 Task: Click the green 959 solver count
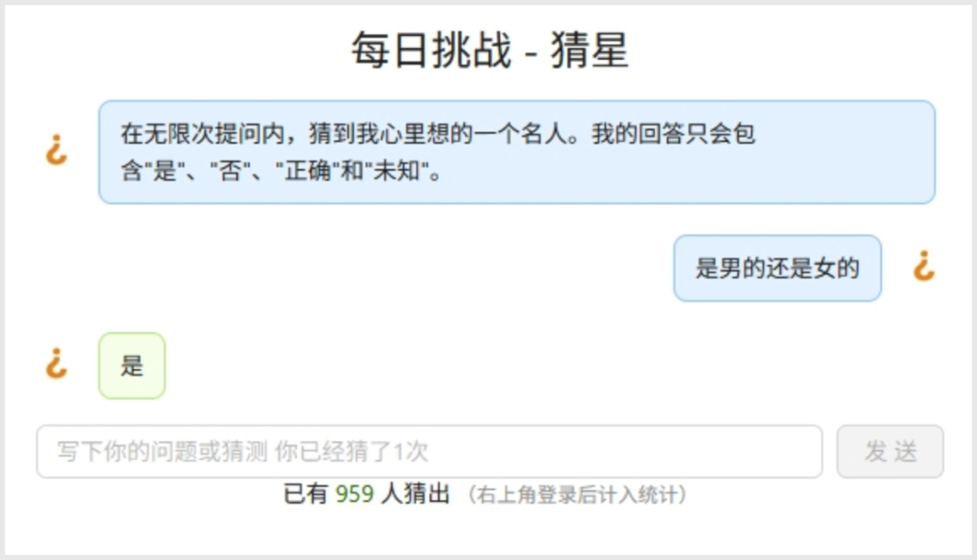pyautogui.click(x=354, y=495)
